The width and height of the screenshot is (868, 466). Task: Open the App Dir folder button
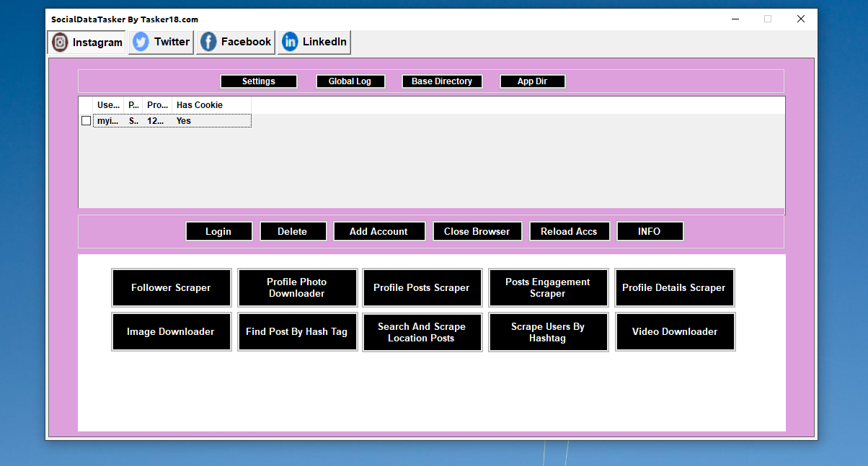pos(533,81)
